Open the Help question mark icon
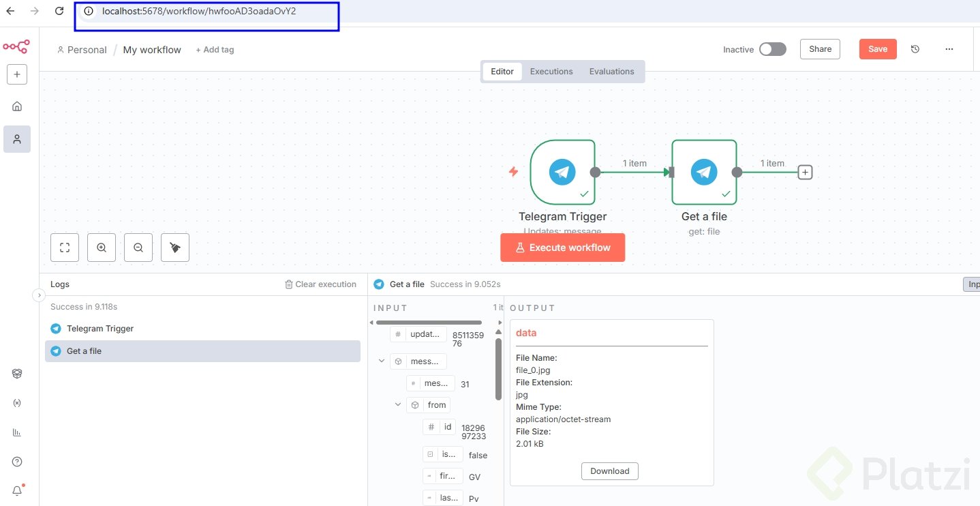This screenshot has width=980, height=506. [17, 462]
